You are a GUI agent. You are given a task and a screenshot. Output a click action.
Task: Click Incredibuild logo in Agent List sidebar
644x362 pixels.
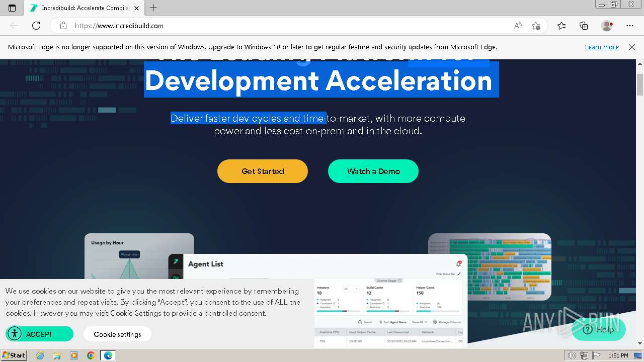pyautogui.click(x=176, y=261)
